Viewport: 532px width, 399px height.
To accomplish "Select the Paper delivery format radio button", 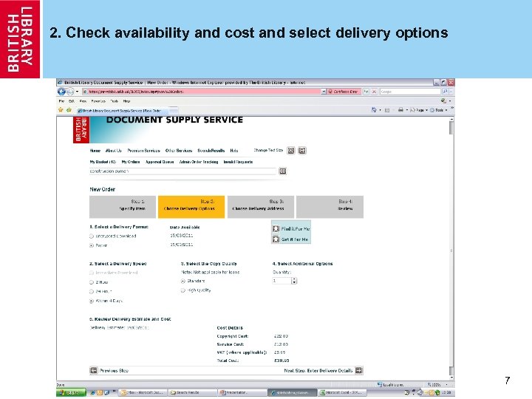I will click(92, 245).
